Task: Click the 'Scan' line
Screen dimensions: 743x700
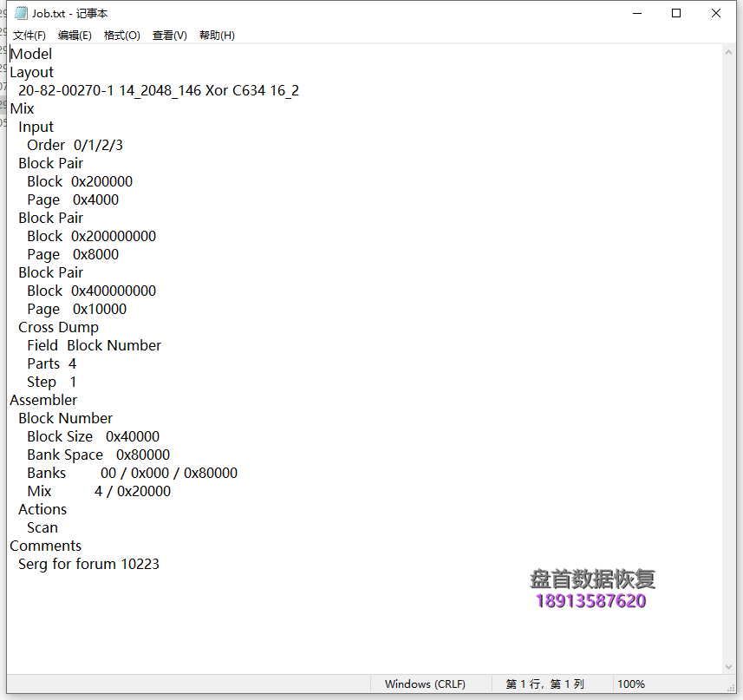Action: tap(42, 528)
